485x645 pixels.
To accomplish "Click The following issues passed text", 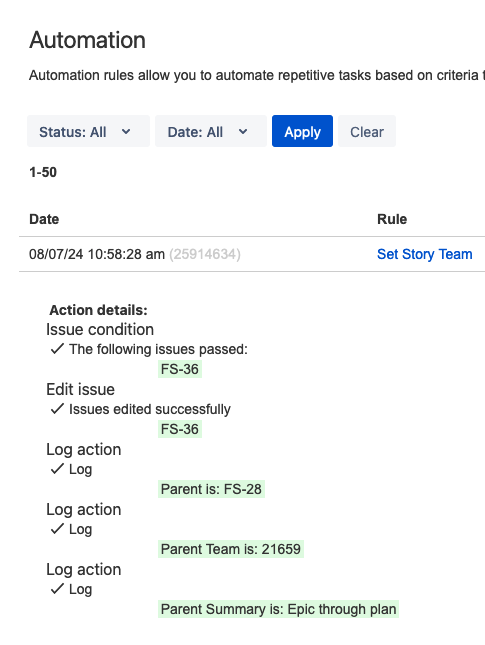I will (158, 349).
